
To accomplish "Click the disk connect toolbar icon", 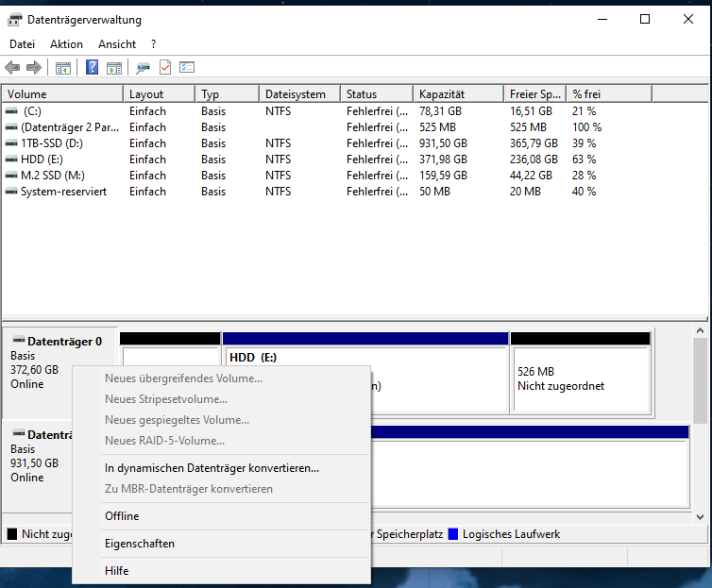I will [x=143, y=68].
